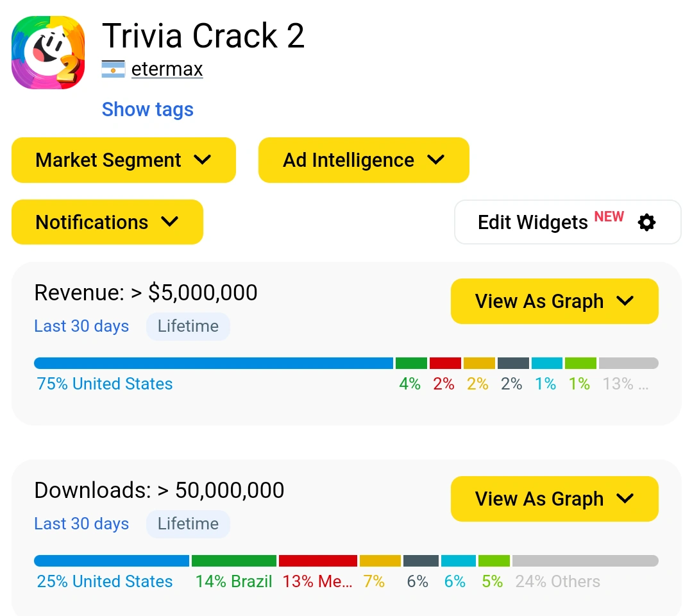Expand the Notifications dropdown
This screenshot has height=616, width=692.
coord(107,222)
